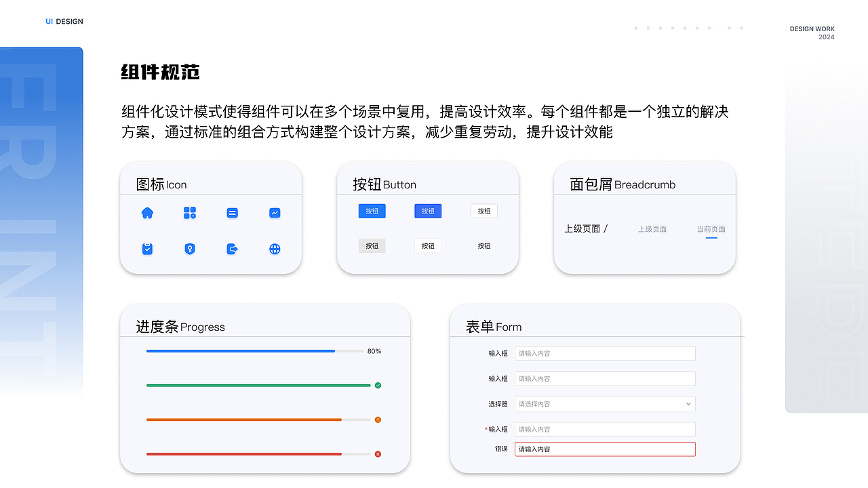The width and height of the screenshot is (868, 488).
Task: Select the home icon in the Icon panel
Action: (x=147, y=212)
